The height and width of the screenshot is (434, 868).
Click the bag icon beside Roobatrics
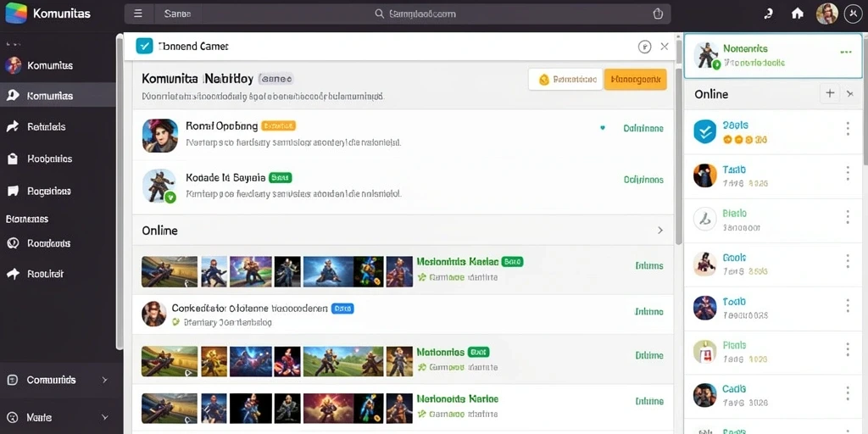(x=13, y=159)
